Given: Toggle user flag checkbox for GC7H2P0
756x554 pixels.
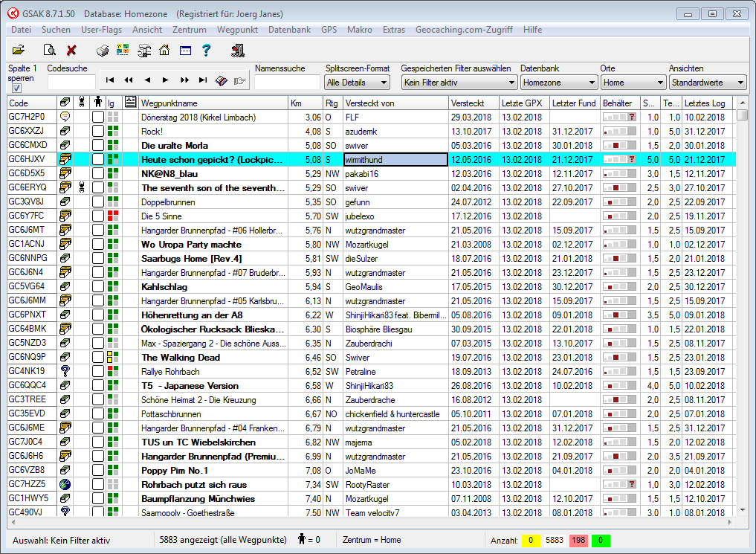Looking at the screenshot, I should 98,117.
